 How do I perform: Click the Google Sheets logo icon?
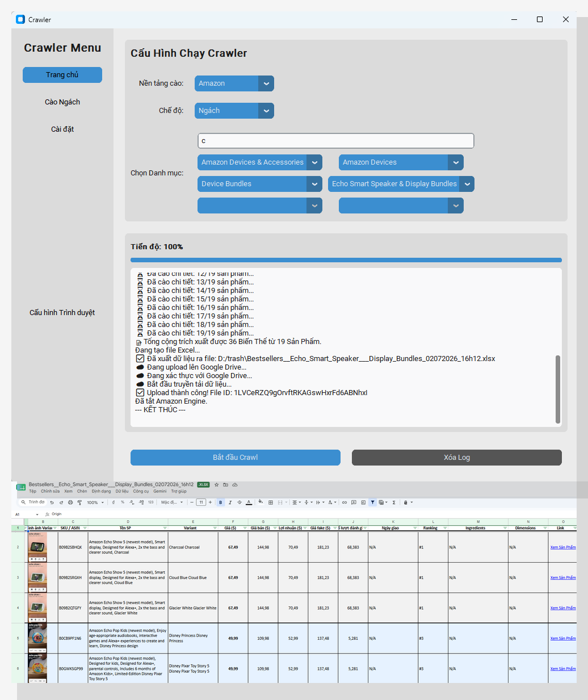coord(21,487)
